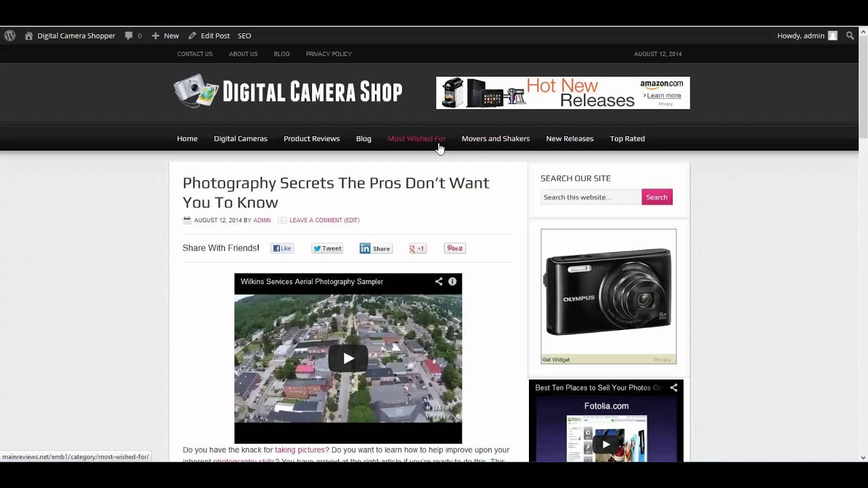Screen dimensions: 868x488
Task: Open the Privacy Policy link
Action: point(329,54)
